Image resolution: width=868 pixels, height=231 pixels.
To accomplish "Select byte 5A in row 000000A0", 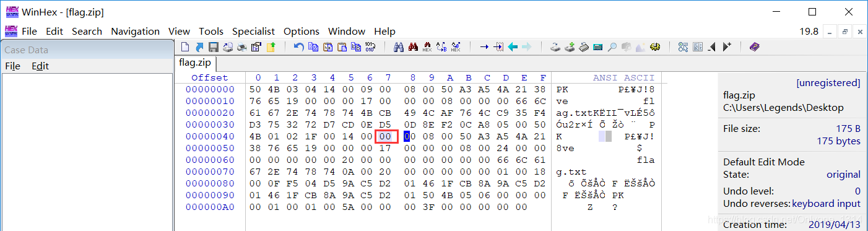I will [351, 207].
